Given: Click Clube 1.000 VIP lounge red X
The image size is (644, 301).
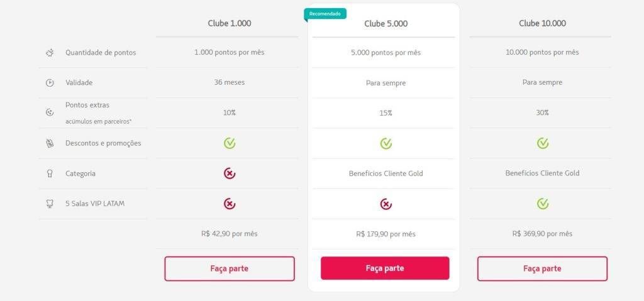Looking at the screenshot, I should 230,204.
